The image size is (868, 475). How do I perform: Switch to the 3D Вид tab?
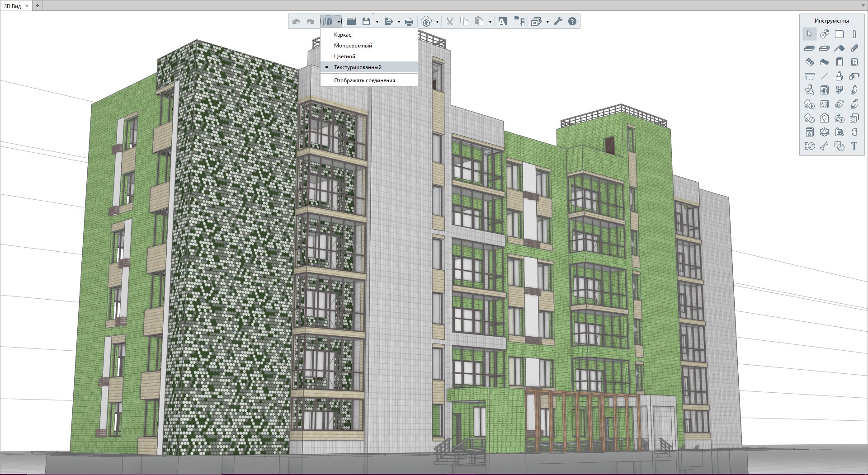pos(13,6)
